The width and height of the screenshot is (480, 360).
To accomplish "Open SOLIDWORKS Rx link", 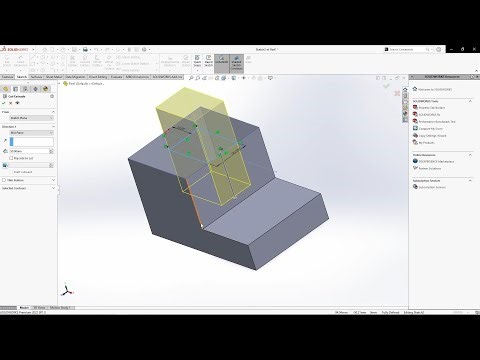I will (429, 115).
